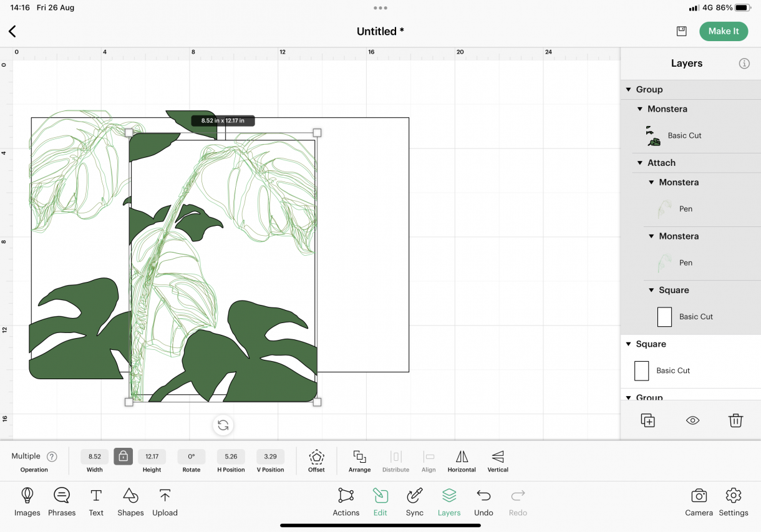Collapse the Monstera above the Attach row
The image size is (761, 532).
point(640,109)
